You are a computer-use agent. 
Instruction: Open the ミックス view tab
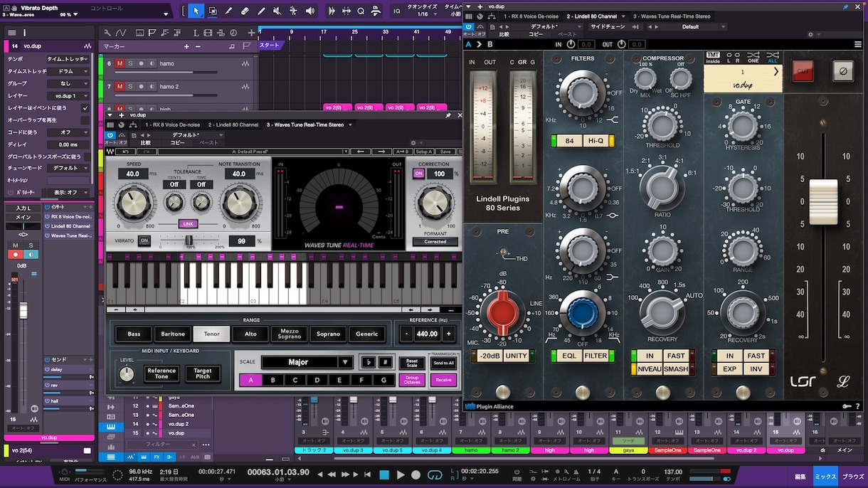coord(825,477)
